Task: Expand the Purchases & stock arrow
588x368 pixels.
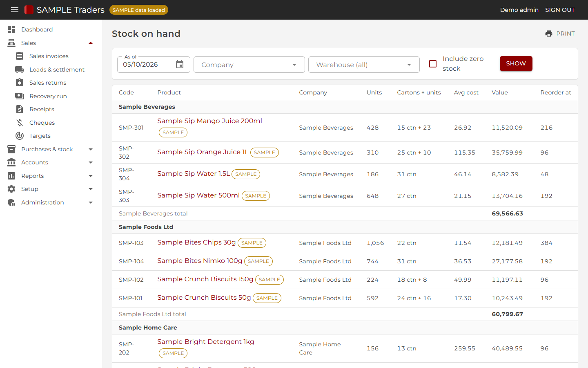Action: tap(91, 149)
